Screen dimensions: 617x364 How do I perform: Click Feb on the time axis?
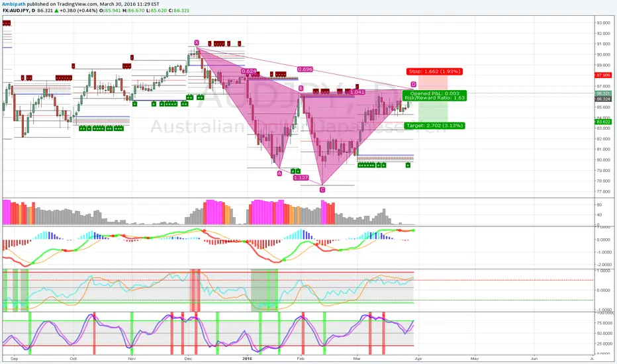301,359
